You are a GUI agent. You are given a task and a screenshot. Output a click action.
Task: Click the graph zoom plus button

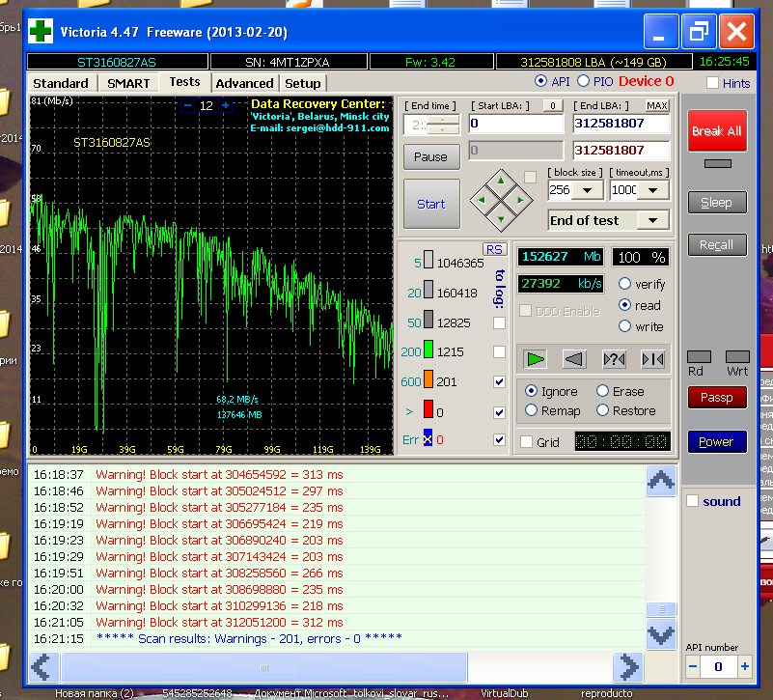(x=225, y=105)
